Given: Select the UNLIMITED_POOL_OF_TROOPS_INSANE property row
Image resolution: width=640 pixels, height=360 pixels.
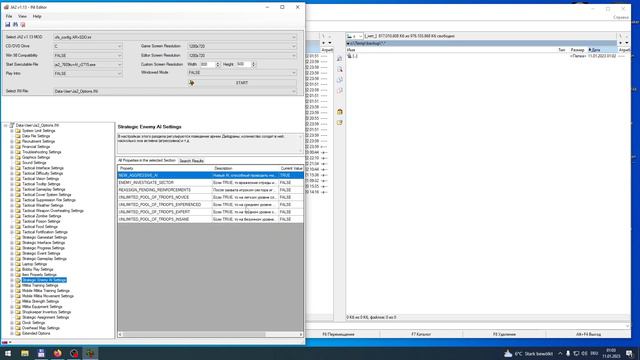Looking at the screenshot, I should pyautogui.click(x=210, y=219).
